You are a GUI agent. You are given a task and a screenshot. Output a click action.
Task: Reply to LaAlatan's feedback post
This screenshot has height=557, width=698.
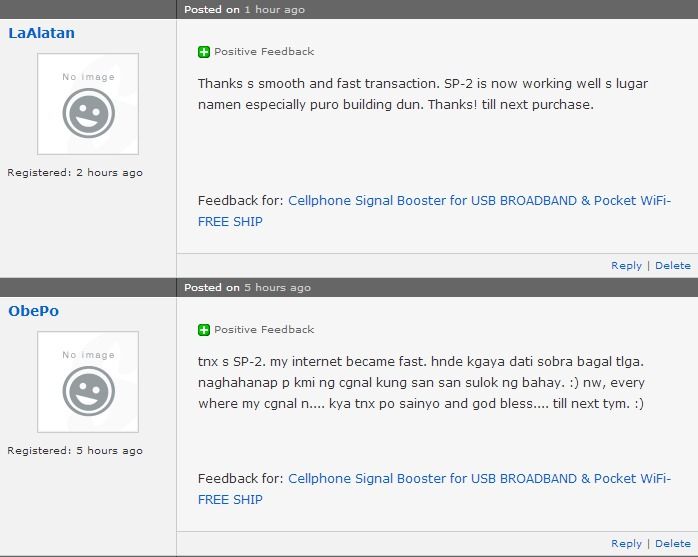[x=626, y=266]
